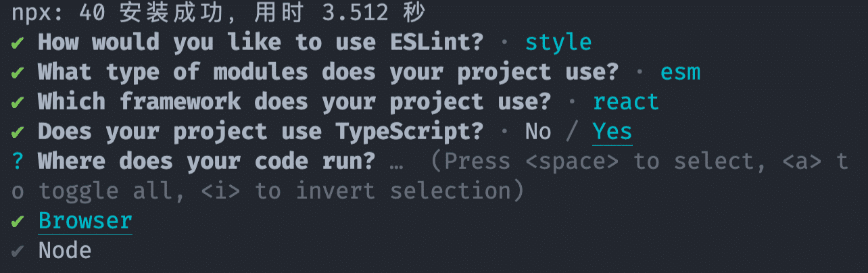Choose the underlined "Yes" TypeScript option
The height and width of the screenshot is (273, 868).
pyautogui.click(x=612, y=132)
